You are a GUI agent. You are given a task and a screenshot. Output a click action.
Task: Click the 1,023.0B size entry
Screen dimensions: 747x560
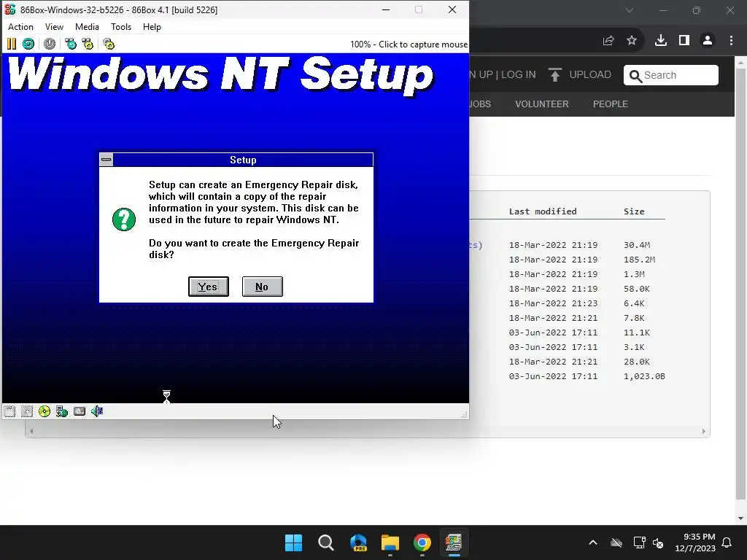(644, 376)
